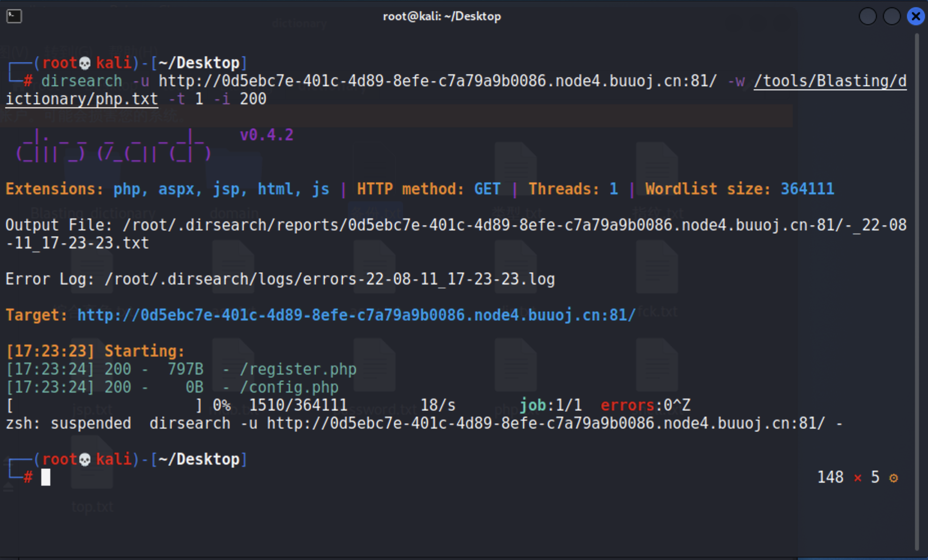Click the underlined ictionary/php.txt path segment
Viewport: 928px width, 560px height.
(81, 99)
